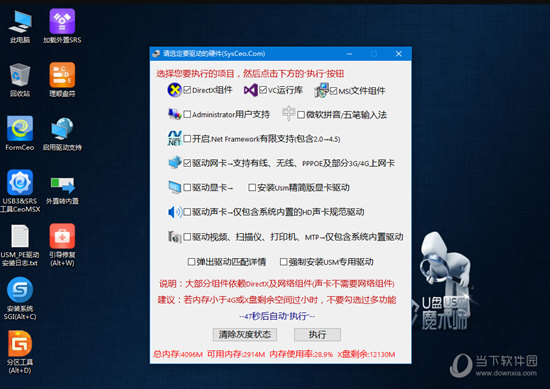Check the 驱动声卡 checkbox
Screen dimensions: 550x389
187,212
